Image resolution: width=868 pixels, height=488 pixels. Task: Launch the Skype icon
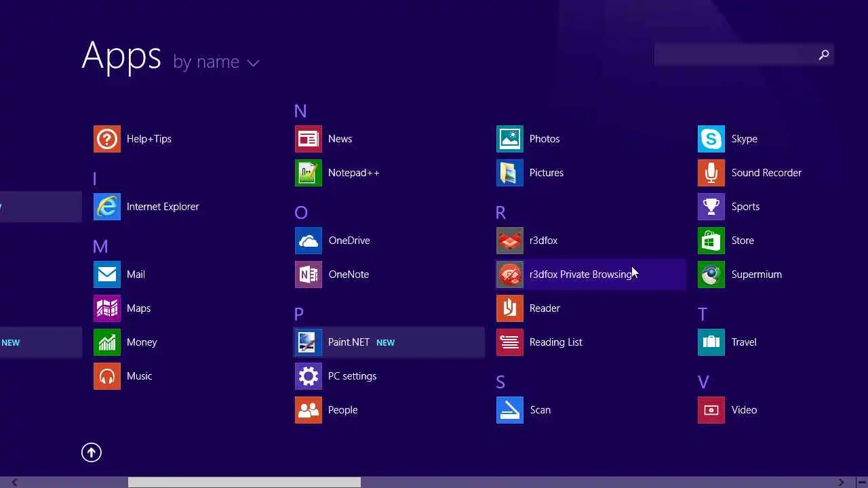tap(711, 139)
